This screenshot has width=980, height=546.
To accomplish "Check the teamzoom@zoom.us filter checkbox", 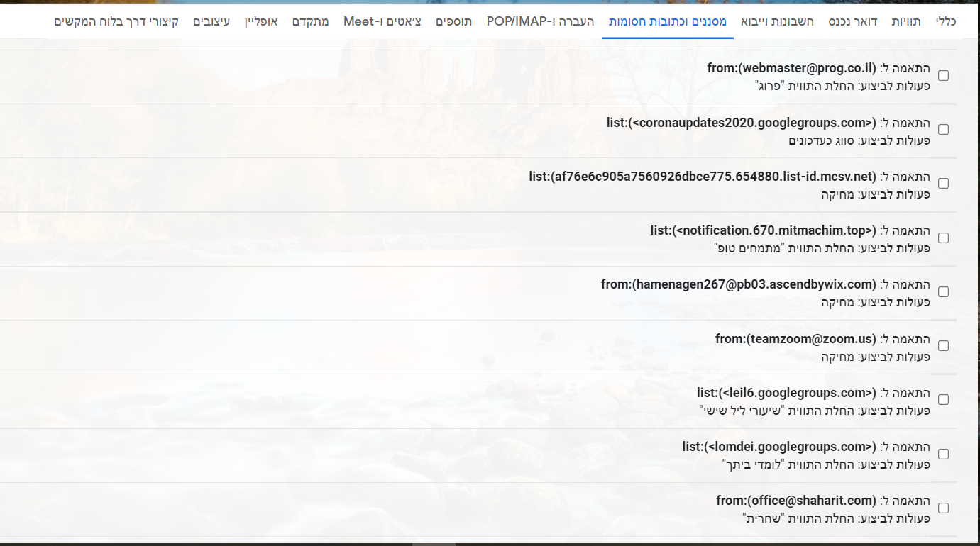I will (943, 346).
